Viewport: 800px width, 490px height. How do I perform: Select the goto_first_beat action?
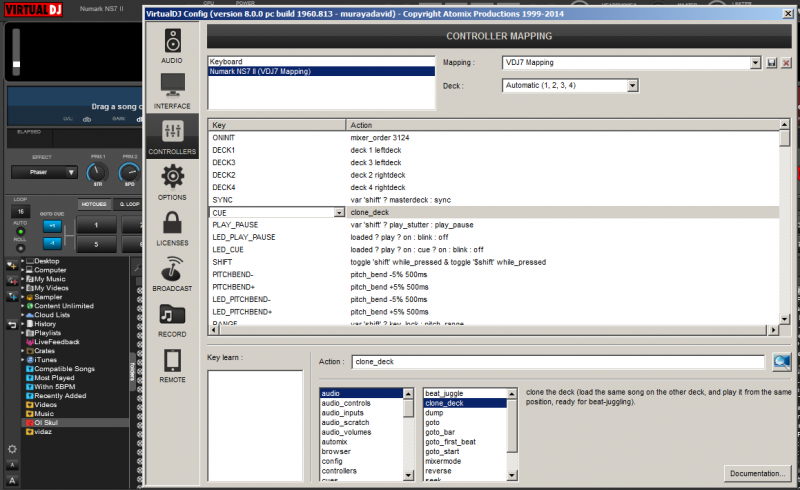click(465, 442)
